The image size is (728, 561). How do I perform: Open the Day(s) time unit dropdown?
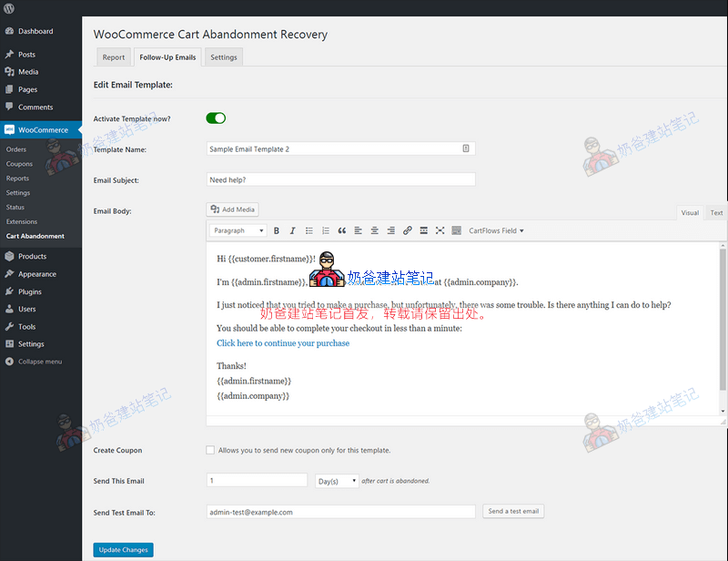(x=337, y=481)
